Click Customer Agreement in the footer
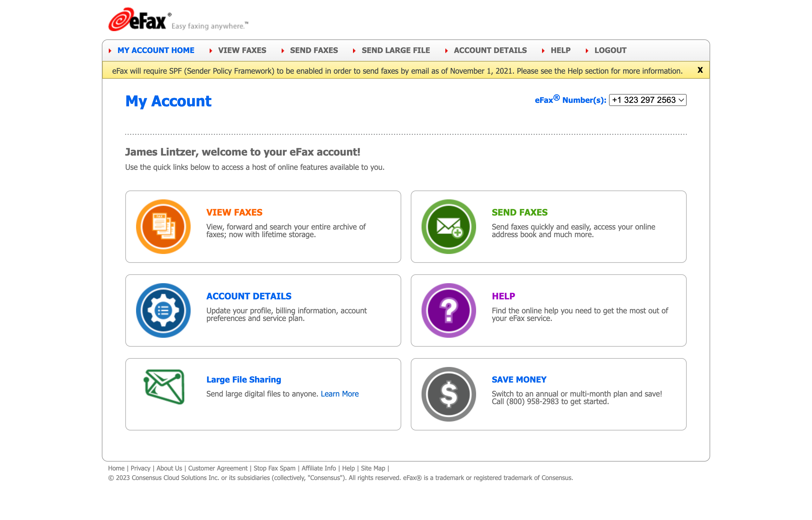The image size is (812, 520). point(218,468)
